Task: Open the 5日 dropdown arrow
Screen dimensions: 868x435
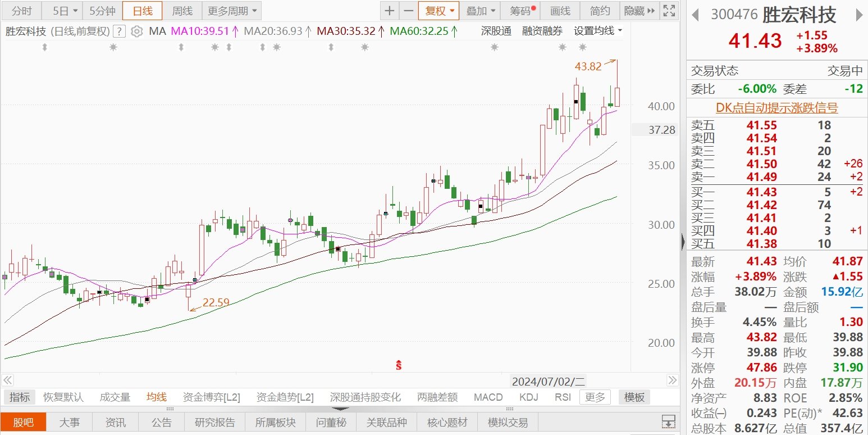Action: [75, 11]
